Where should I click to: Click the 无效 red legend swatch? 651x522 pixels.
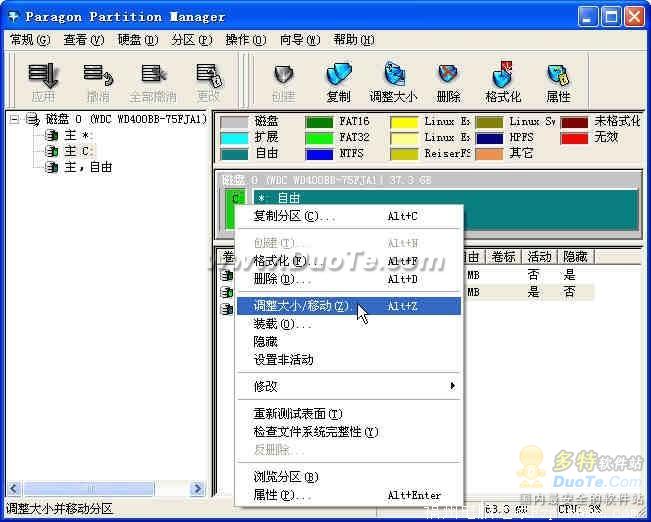574,138
